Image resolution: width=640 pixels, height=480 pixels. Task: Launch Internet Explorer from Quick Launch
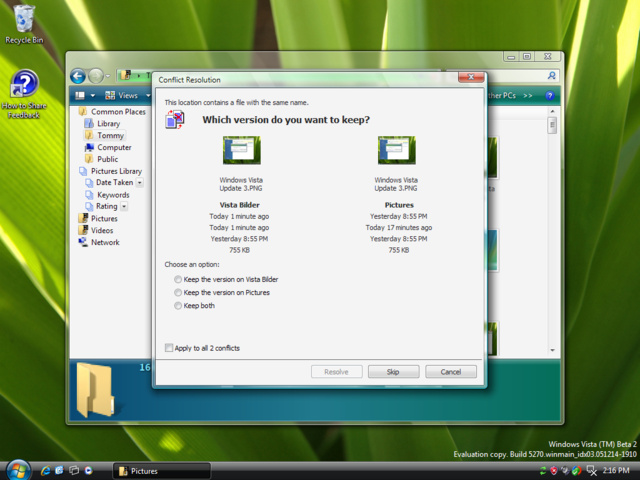[x=45, y=471]
